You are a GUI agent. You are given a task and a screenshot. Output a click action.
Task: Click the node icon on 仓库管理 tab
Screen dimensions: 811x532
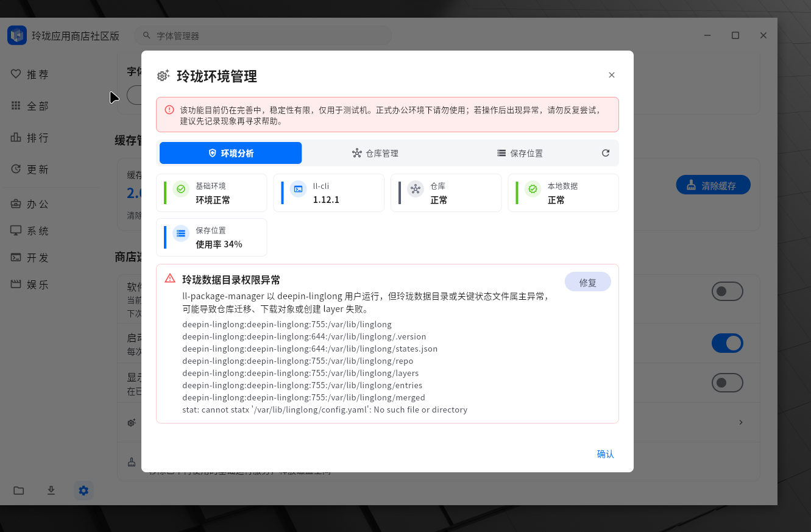[357, 153]
